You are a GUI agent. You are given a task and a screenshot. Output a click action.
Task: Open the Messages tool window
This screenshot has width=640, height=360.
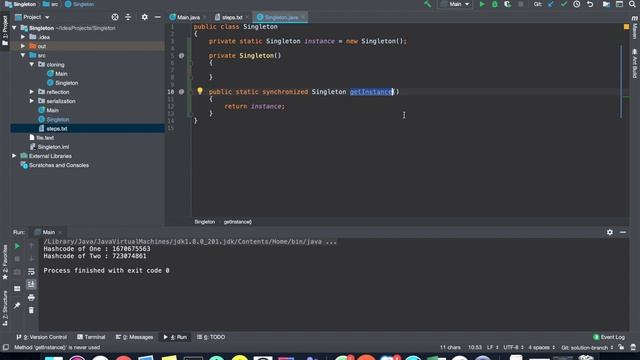pos(134,337)
